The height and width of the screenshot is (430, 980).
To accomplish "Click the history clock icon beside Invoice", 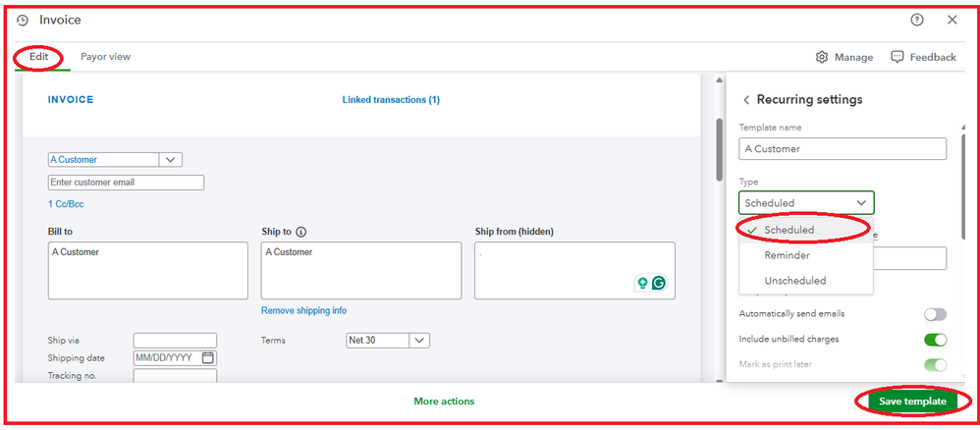I will 23,20.
